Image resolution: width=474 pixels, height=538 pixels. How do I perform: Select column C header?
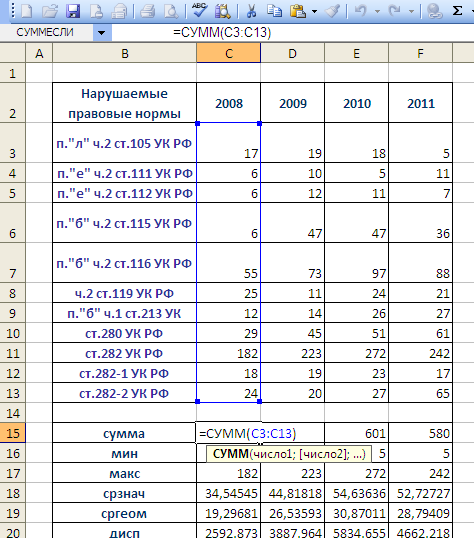[229, 54]
